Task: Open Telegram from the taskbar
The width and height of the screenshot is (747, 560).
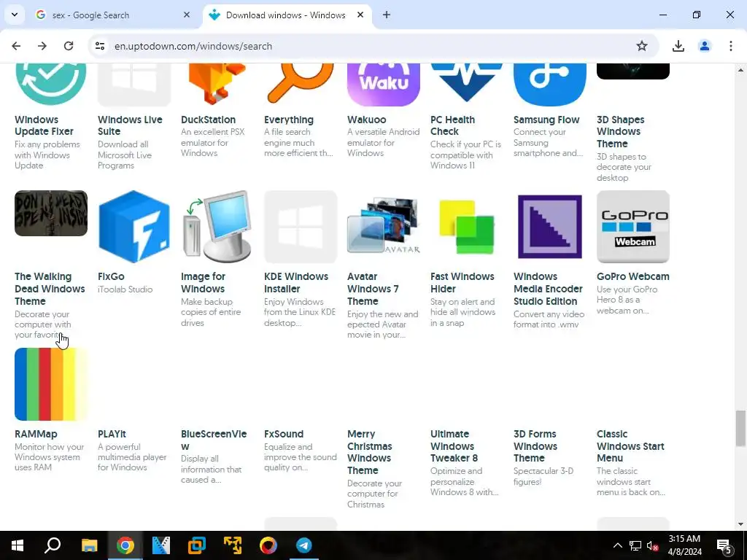Action: pyautogui.click(x=304, y=545)
